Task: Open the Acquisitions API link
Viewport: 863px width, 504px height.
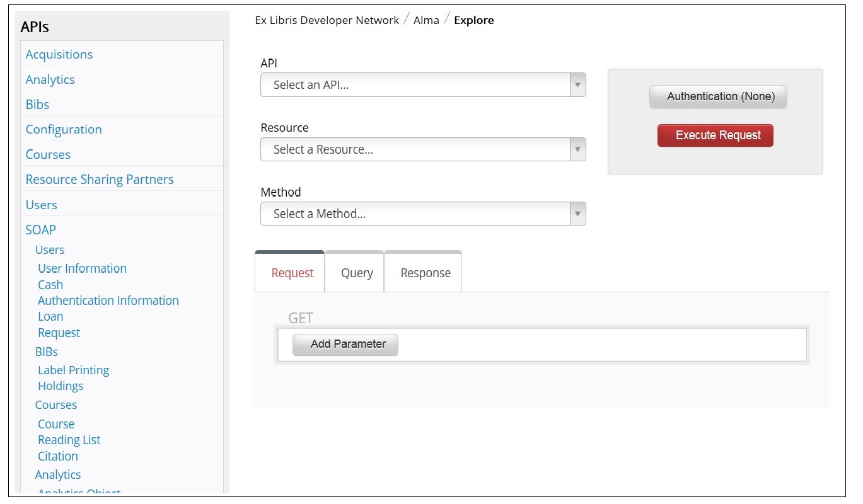Action: click(x=59, y=54)
